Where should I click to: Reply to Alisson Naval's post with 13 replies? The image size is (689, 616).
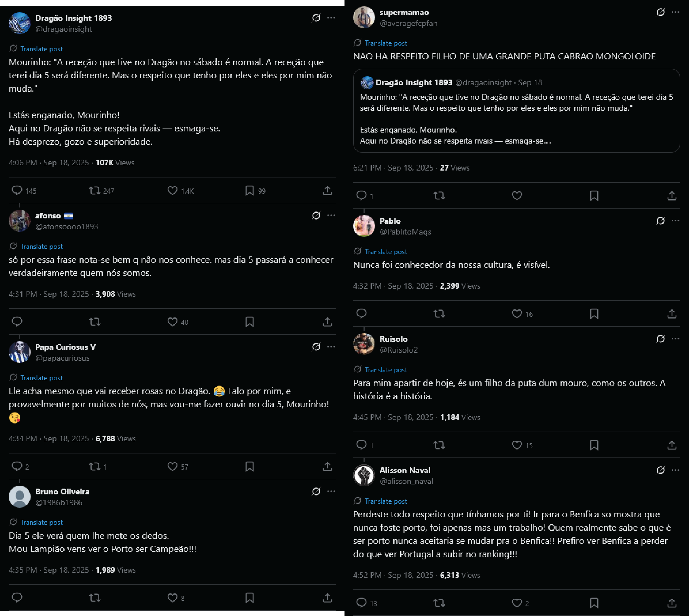coord(361,603)
